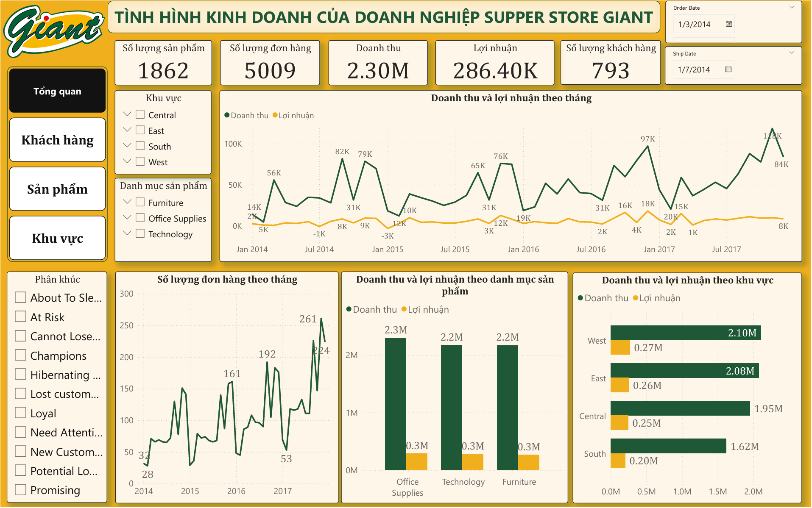Select the Doanh thu card 2.30M
Image resolution: width=812 pixels, height=508 pixels.
coord(378,62)
